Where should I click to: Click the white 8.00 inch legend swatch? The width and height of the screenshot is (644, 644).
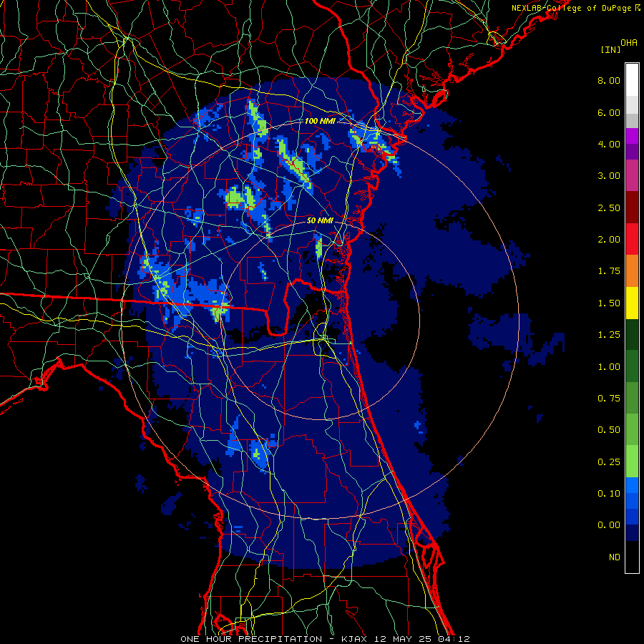632,80
